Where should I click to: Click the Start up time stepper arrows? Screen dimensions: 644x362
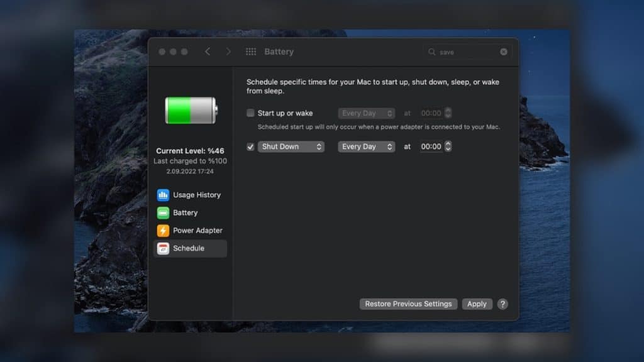click(x=448, y=113)
